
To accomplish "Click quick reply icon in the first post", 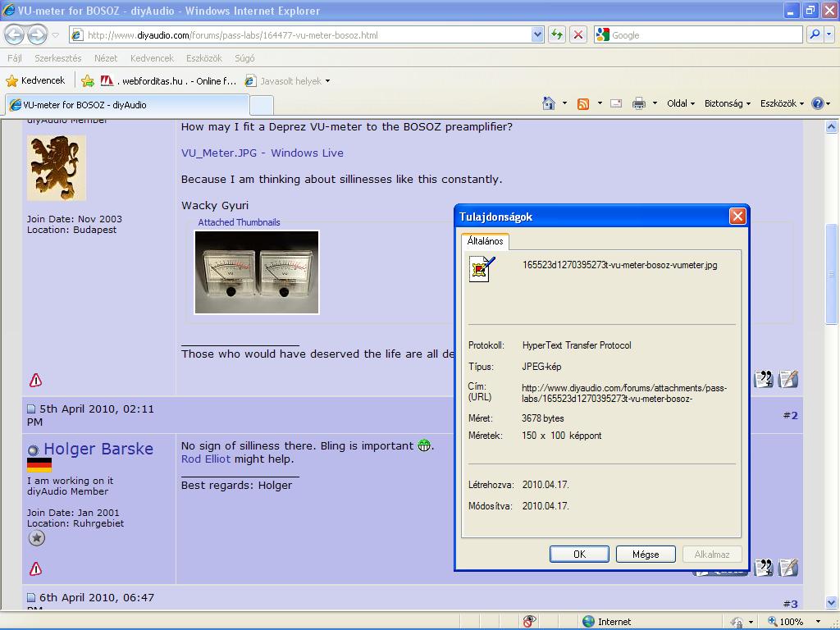I will [x=788, y=379].
